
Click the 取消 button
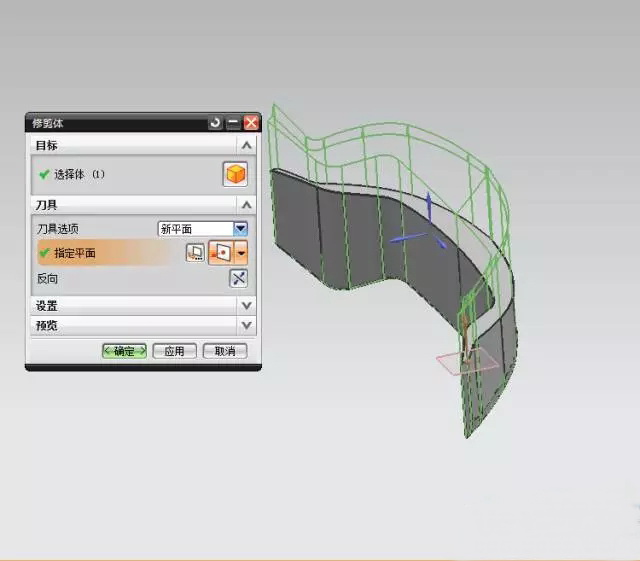pos(225,351)
